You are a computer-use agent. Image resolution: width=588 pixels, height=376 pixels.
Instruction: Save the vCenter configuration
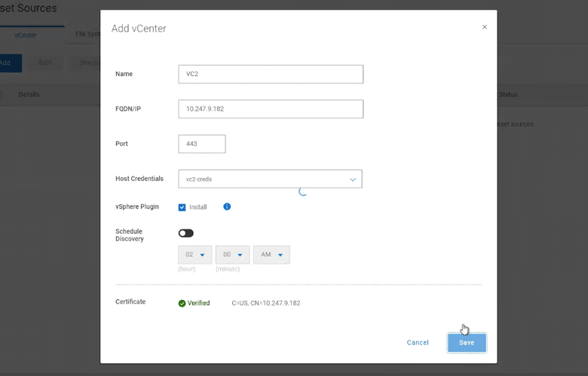tap(467, 343)
